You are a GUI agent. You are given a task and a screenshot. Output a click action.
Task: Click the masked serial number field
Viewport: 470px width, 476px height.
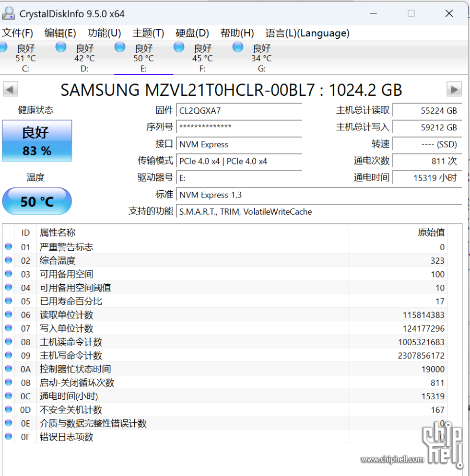[x=239, y=127]
